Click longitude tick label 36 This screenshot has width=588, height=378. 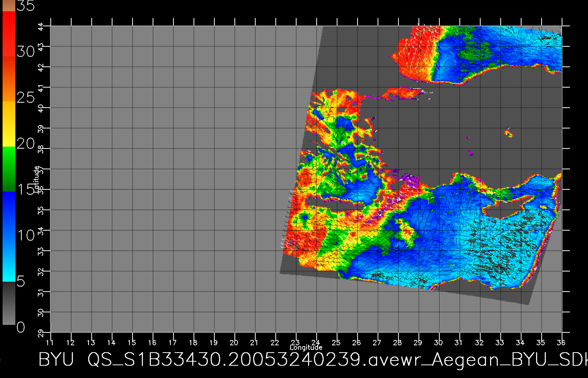(x=561, y=342)
